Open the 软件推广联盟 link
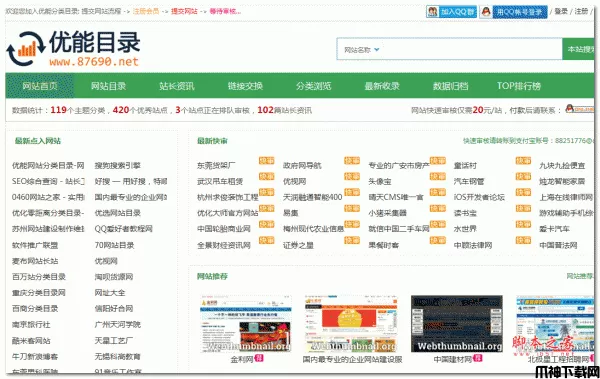Image resolution: width=600 pixels, height=379 pixels. pyautogui.click(x=35, y=245)
